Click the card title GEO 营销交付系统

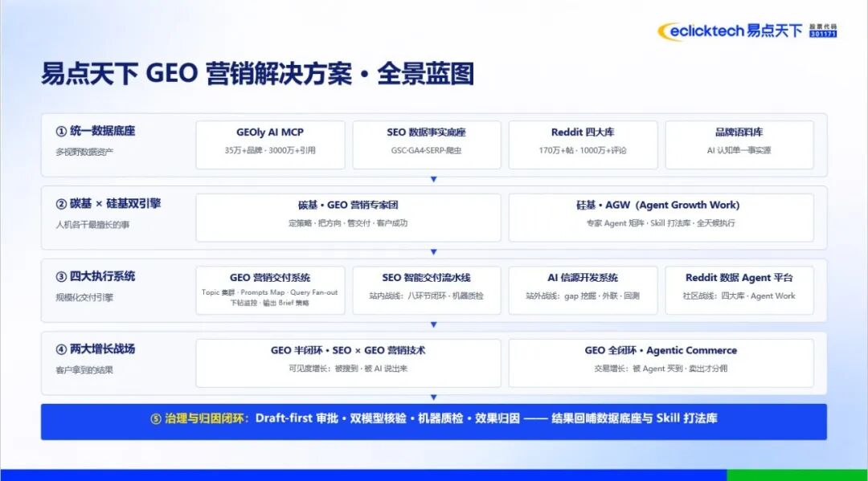coord(269,278)
